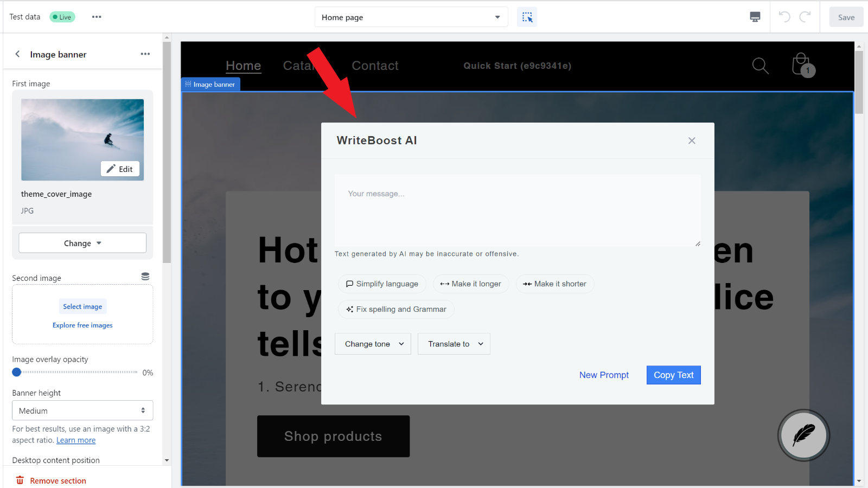Click the desktop preview icon in the top bar
Viewport: 868px width, 488px height.
[755, 17]
